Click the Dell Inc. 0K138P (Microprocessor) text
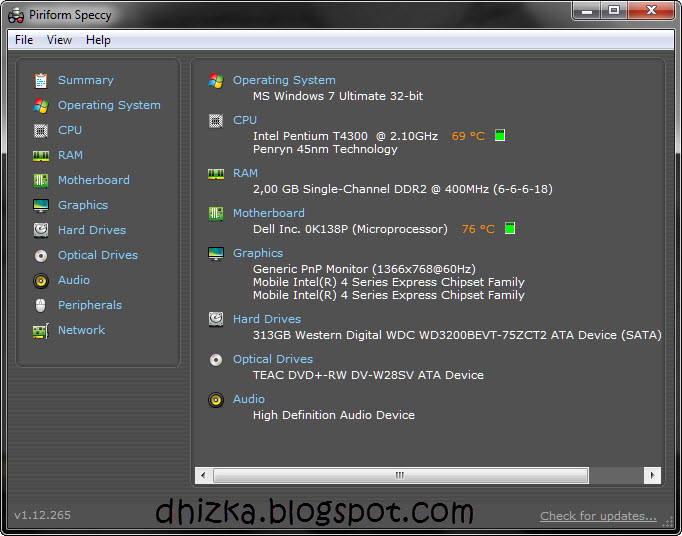The width and height of the screenshot is (682, 536). tap(350, 229)
